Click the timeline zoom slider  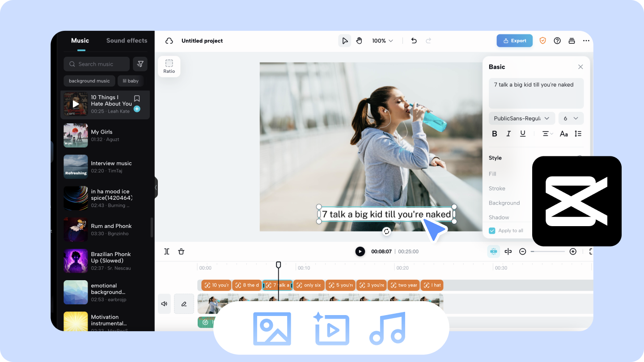[548, 252]
